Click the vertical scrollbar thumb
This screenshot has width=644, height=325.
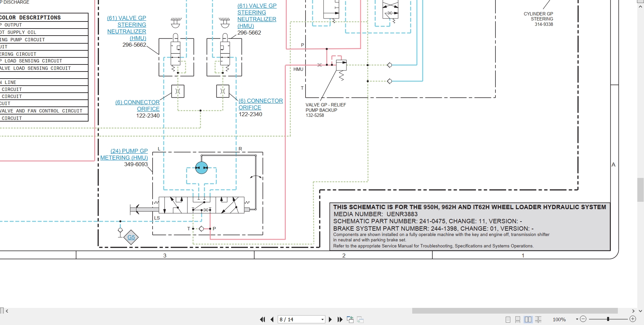(641, 190)
